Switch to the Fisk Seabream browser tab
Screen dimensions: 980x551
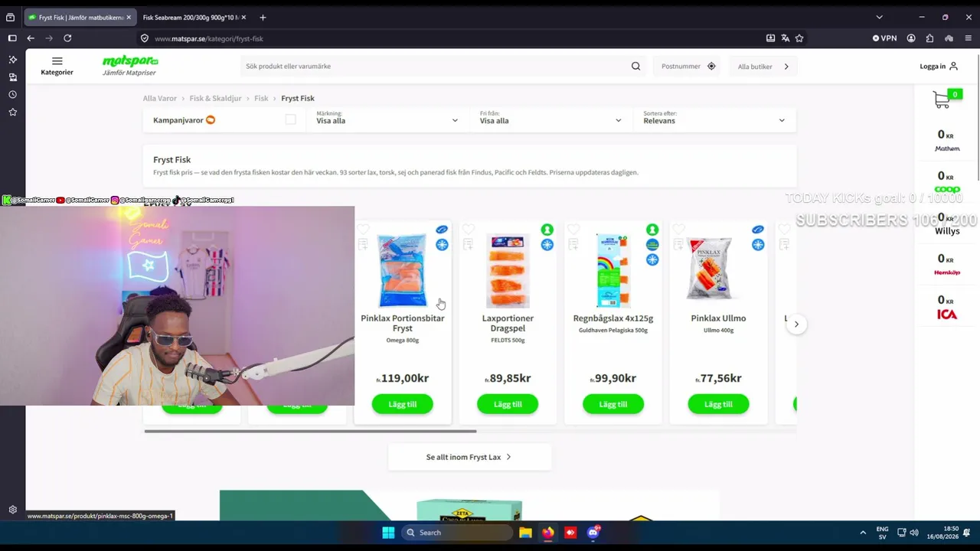[x=194, y=17]
